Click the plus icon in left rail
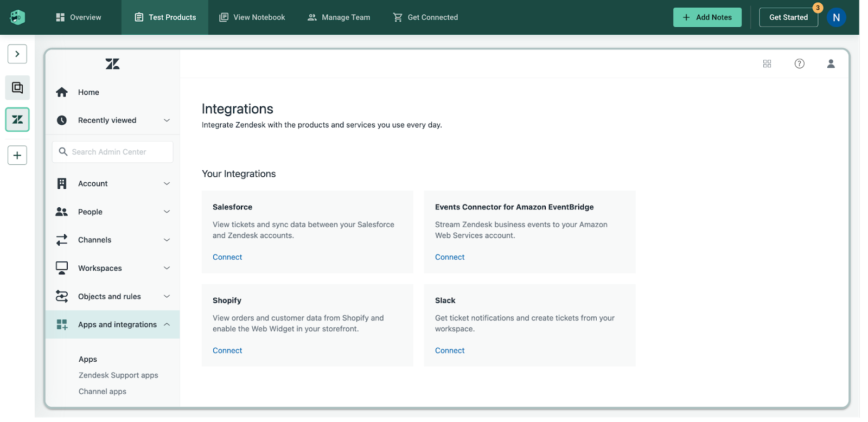 coord(17,155)
